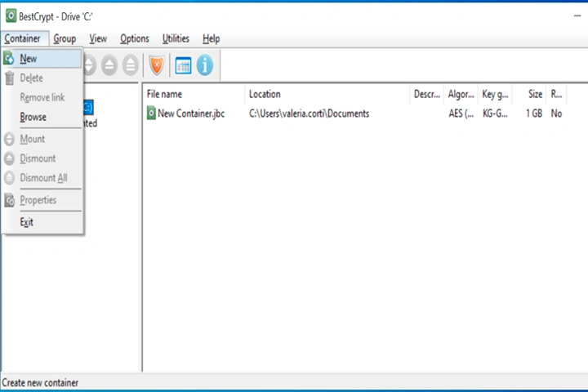Click the New Container.jbc file icon
Viewport: 588px width, 392px height.
151,113
